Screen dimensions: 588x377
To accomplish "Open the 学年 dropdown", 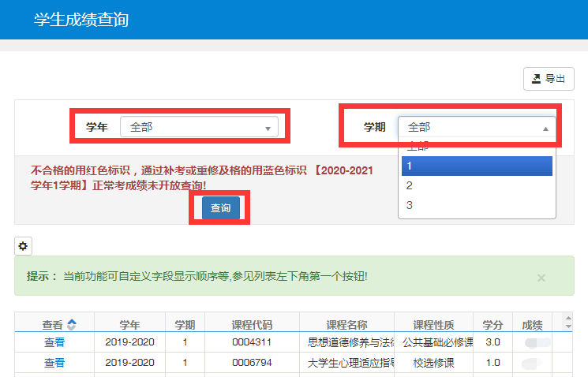I will pyautogui.click(x=199, y=127).
